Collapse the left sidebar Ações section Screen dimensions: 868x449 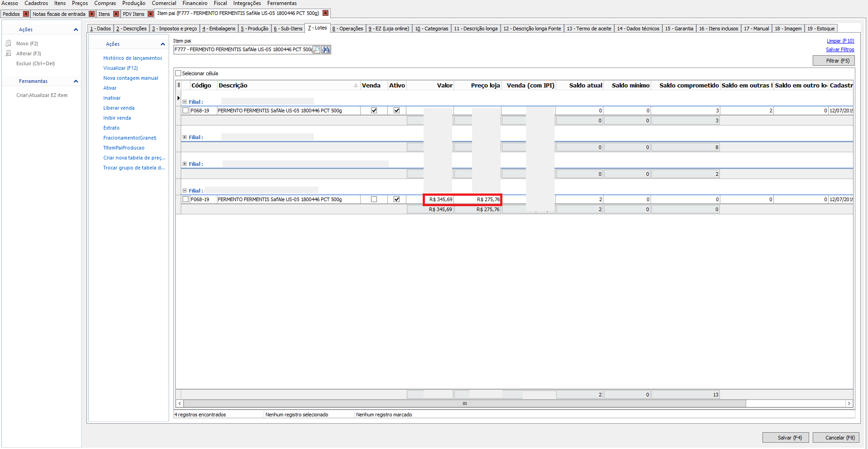[76, 29]
